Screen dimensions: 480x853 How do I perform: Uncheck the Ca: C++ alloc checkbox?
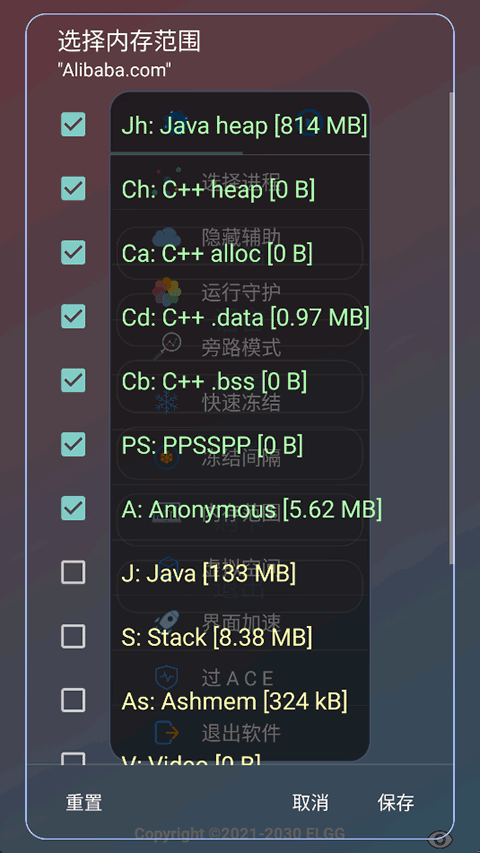pyautogui.click(x=73, y=252)
